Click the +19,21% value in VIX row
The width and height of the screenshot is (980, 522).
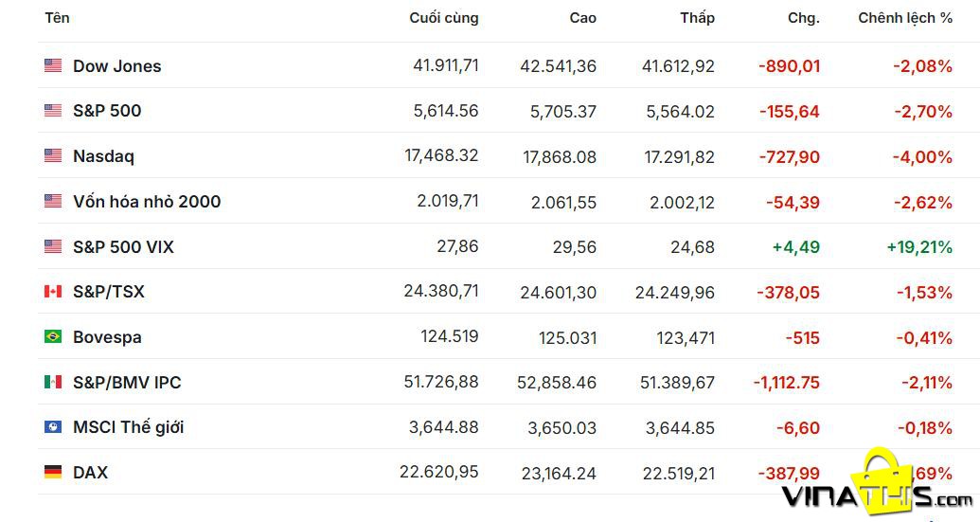(x=919, y=247)
